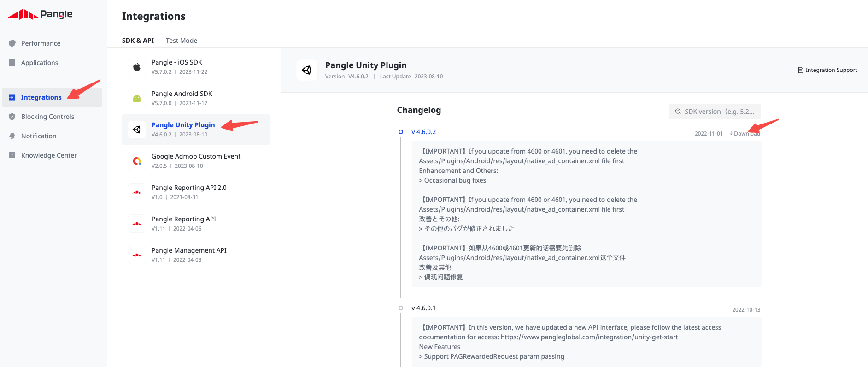Click the v 4.6.0.1 timeline marker

click(401, 308)
